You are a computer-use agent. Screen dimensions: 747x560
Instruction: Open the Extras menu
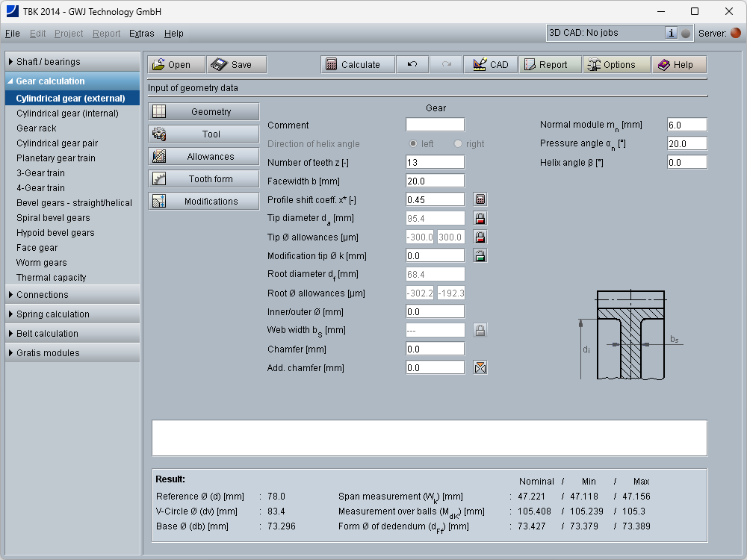point(141,34)
